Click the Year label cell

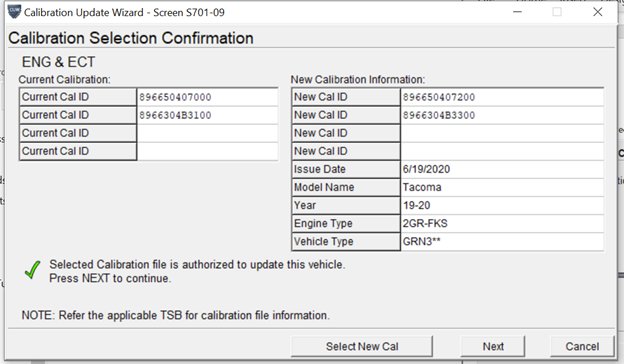[346, 205]
